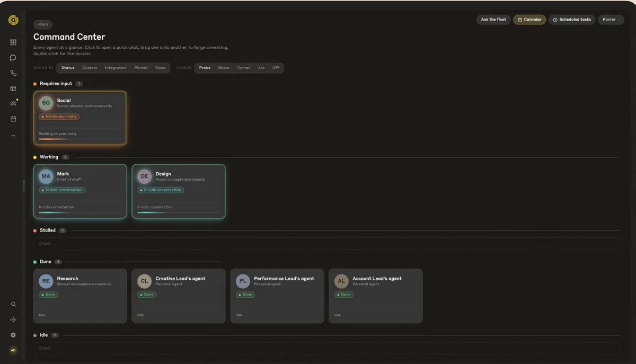
Task: Click the AL avatar on Account Lead's card
Action: tap(341, 281)
